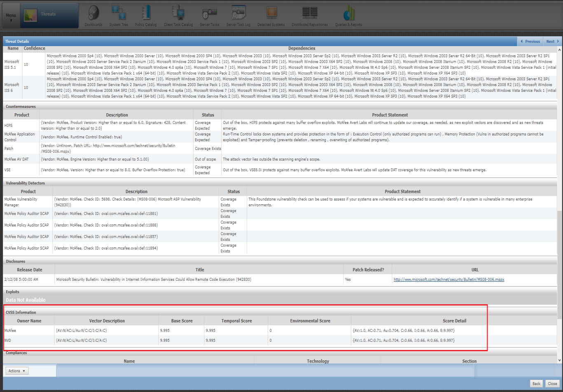This screenshot has width=563, height=392.
Task: Click the Release Date column header
Action: click(x=29, y=270)
